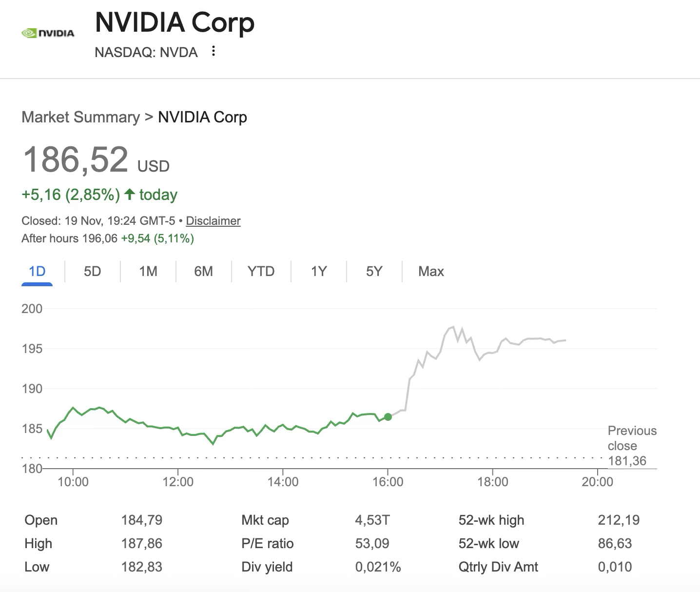Screen dimensions: 700x592
Task: Open the 1Y chart range
Action: point(319,271)
